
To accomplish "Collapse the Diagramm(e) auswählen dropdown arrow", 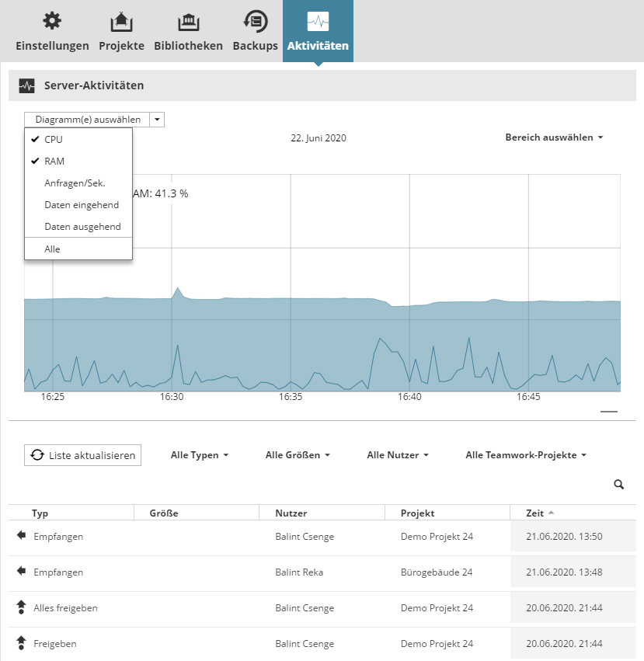I will [x=157, y=120].
